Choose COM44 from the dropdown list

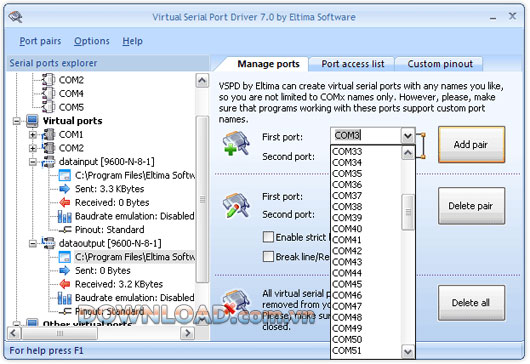[366, 273]
